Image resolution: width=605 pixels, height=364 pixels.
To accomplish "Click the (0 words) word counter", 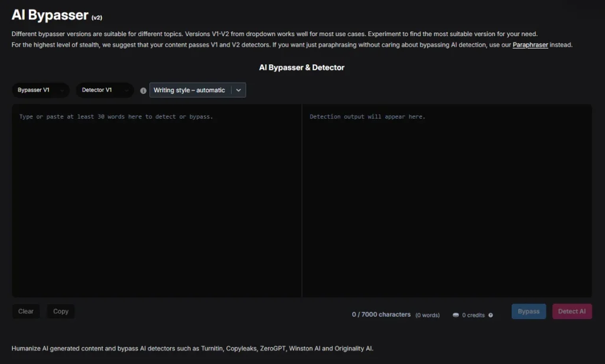I will click(427, 315).
